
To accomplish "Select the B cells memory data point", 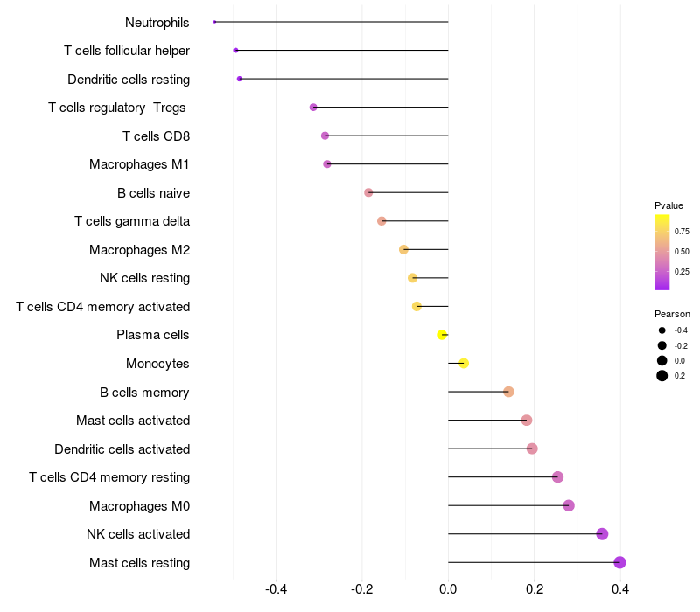I will click(x=508, y=392).
